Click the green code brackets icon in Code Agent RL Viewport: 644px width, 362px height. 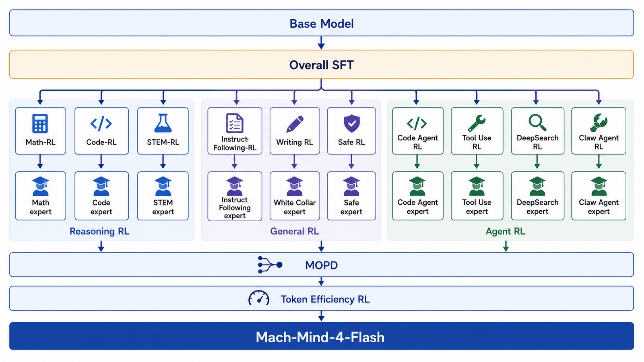417,123
